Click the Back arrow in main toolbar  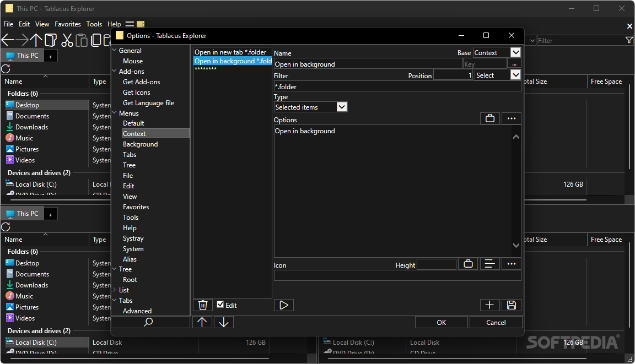(8, 40)
